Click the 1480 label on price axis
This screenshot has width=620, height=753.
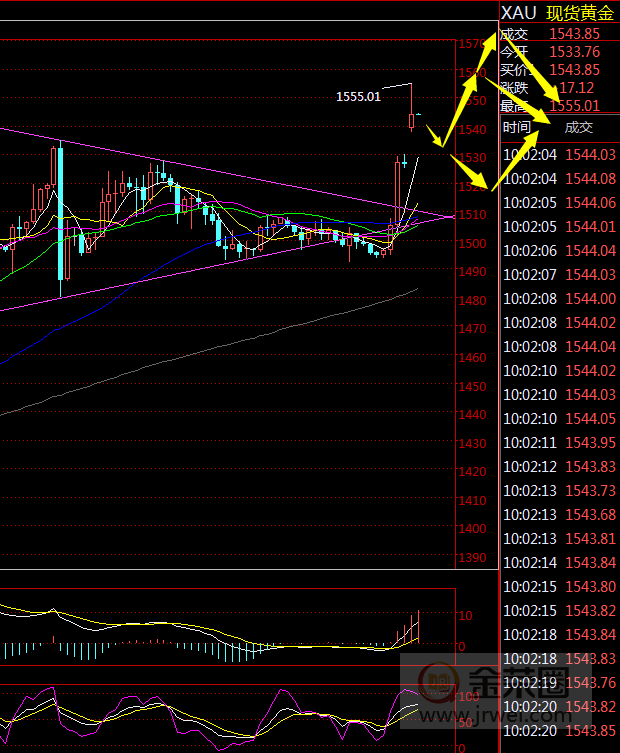point(471,301)
